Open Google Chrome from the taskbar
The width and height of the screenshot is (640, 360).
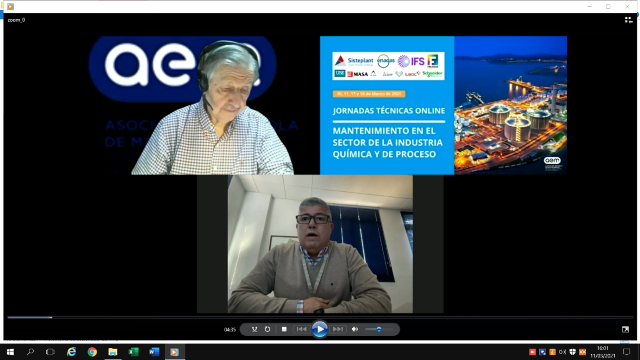pos(92,352)
